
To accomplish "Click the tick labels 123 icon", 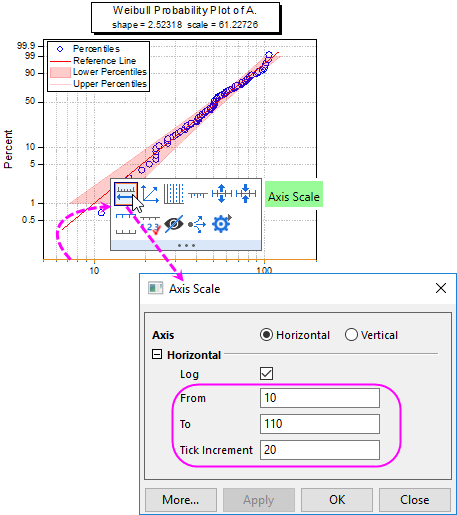I will [150, 225].
